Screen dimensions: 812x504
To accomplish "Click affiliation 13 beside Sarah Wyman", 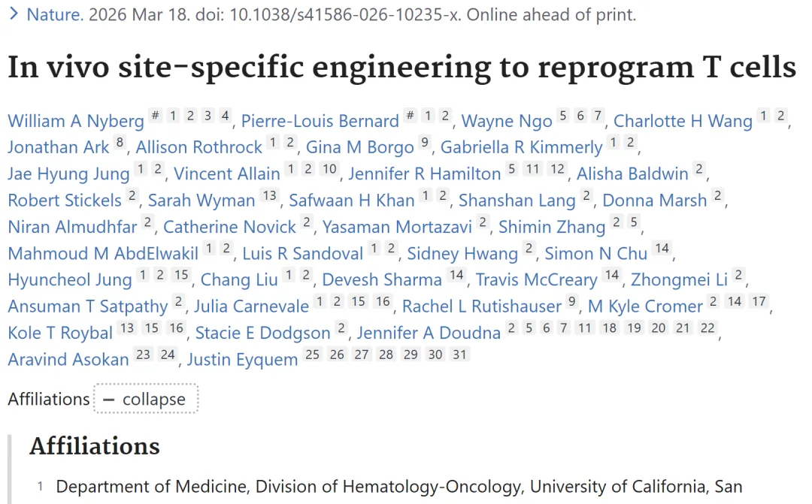I will tap(269, 195).
